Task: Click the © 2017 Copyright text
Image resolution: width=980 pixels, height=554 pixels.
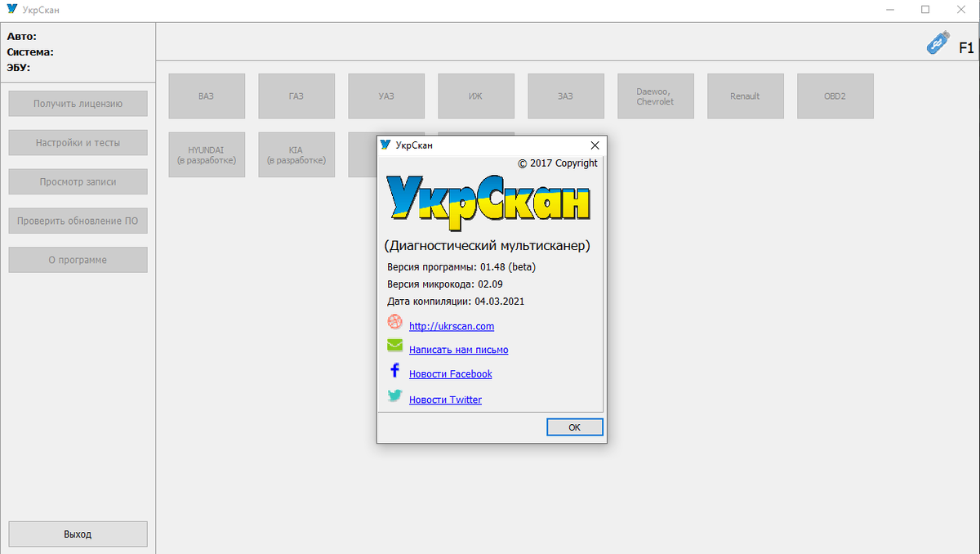Action: pos(558,163)
